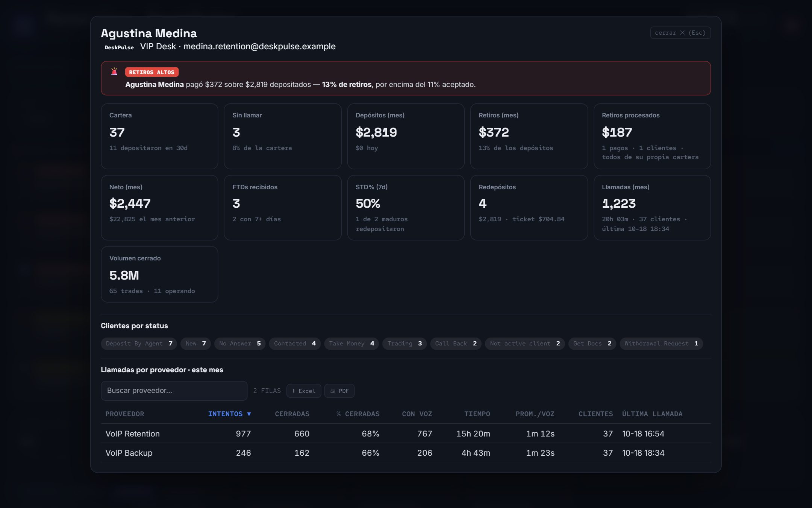Select the Call Back status chip

(x=456, y=344)
